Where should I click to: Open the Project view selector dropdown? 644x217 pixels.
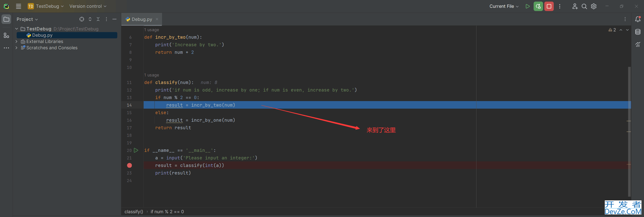(x=27, y=19)
